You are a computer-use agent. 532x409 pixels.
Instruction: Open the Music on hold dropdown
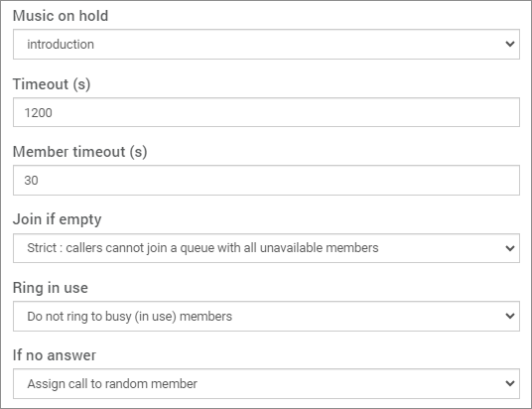tap(266, 44)
